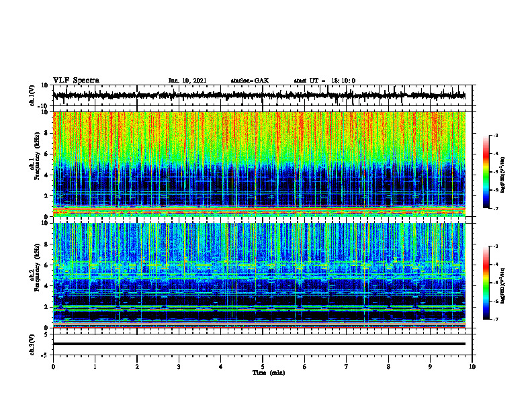Screen dimensions: 532x411
Task: Click the "-3" label on the ch.1 colorbar
Action: (x=496, y=135)
